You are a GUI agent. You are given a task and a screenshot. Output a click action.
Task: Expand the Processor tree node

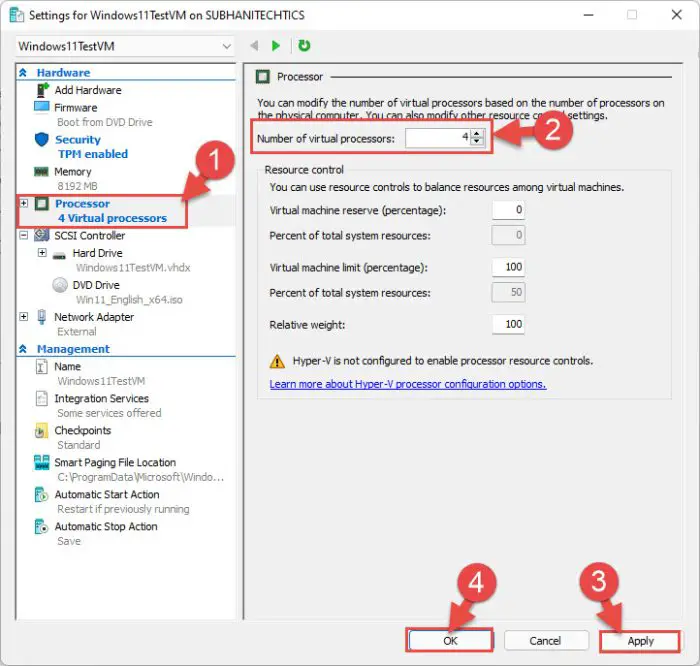[x=24, y=204]
